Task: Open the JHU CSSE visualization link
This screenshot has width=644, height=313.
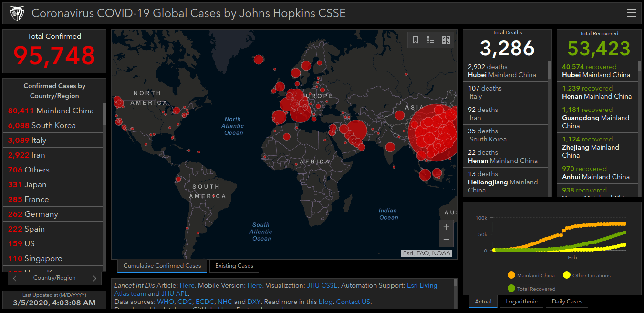Action: [322, 286]
